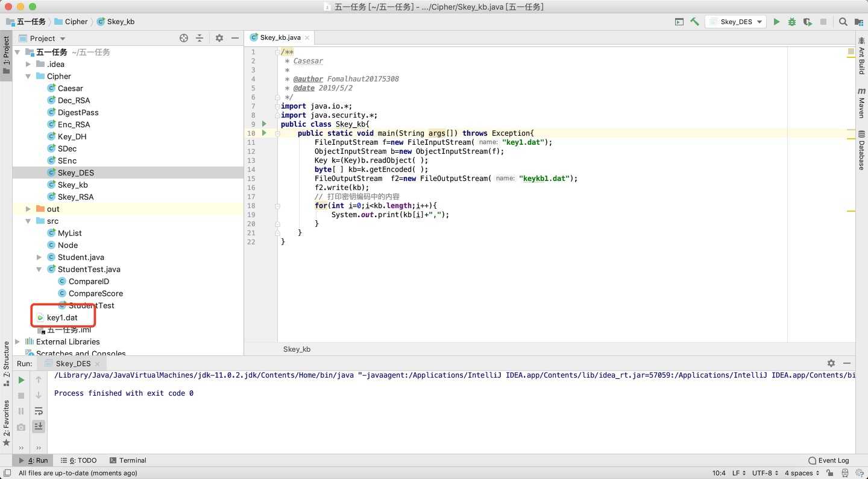The image size is (868, 479).
Task: Open 4 spaces indent selector
Action: (x=802, y=473)
